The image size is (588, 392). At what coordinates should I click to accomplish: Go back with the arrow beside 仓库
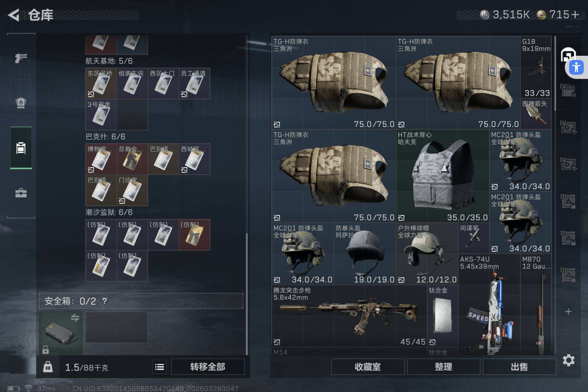click(14, 15)
